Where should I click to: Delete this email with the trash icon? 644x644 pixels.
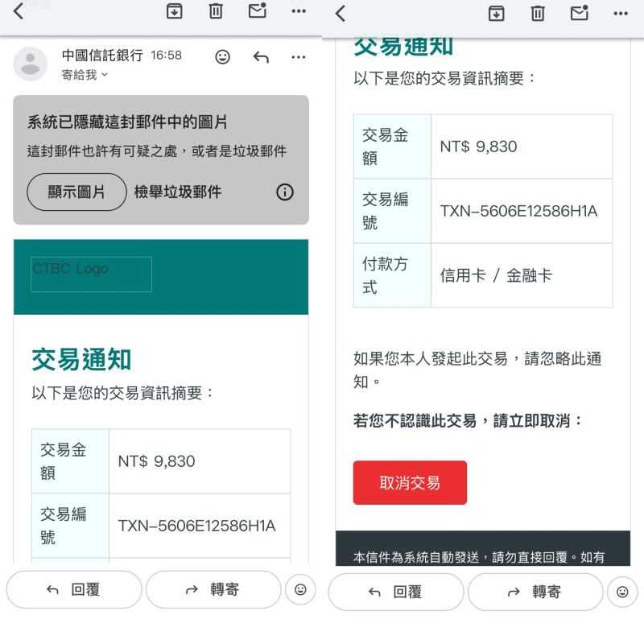click(x=215, y=12)
